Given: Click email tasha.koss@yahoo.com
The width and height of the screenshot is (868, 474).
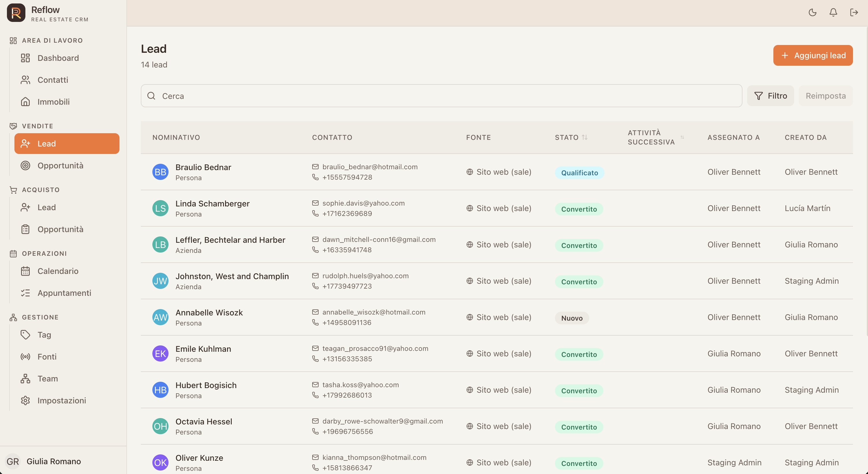Looking at the screenshot, I should coord(360,385).
